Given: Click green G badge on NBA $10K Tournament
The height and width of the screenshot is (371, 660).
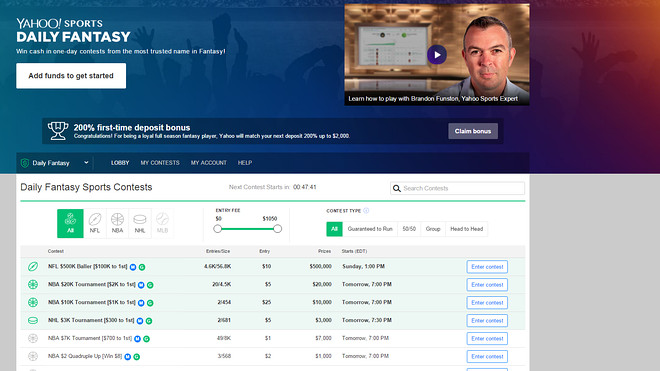Looking at the screenshot, I should pyautogui.click(x=150, y=303).
